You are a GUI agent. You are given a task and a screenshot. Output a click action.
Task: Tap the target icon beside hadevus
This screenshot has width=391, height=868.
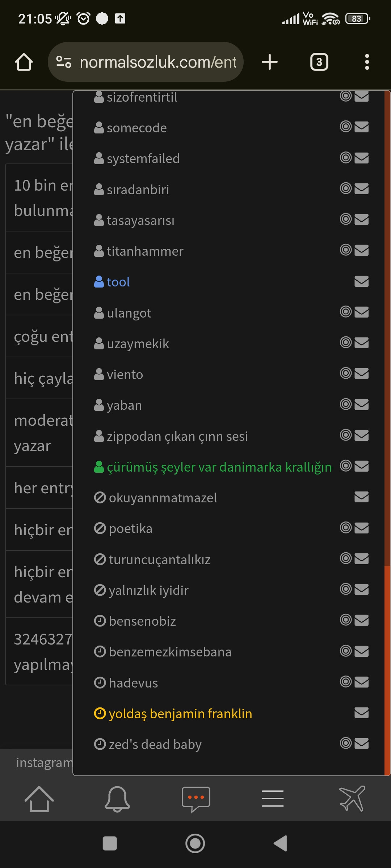(346, 682)
